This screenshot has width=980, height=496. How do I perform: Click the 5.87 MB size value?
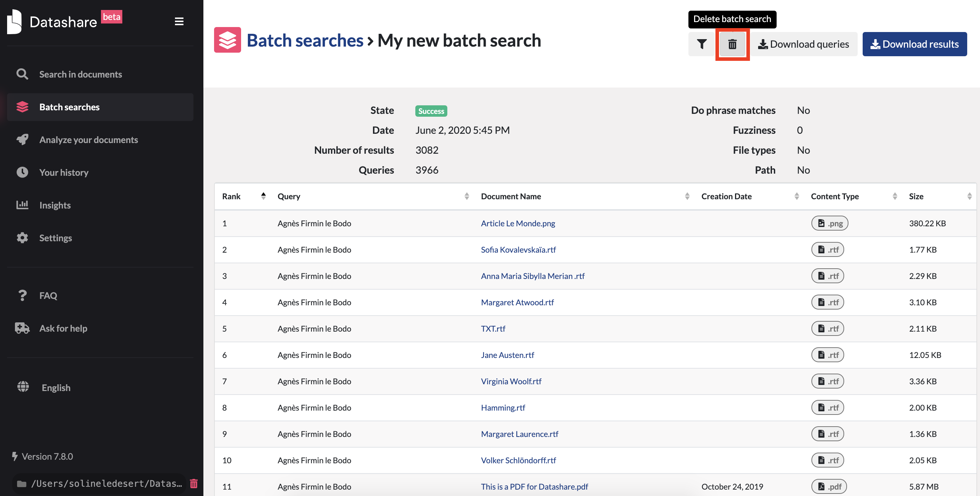click(x=923, y=486)
